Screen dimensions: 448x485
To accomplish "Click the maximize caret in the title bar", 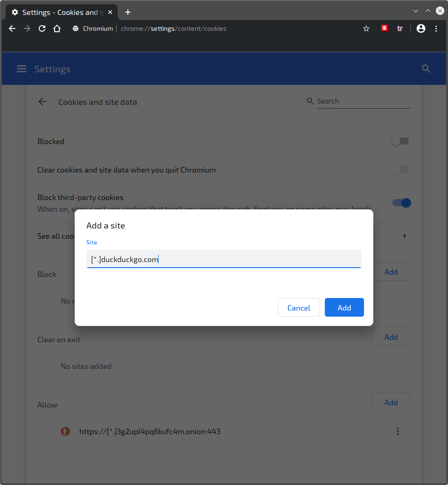I will point(428,11).
